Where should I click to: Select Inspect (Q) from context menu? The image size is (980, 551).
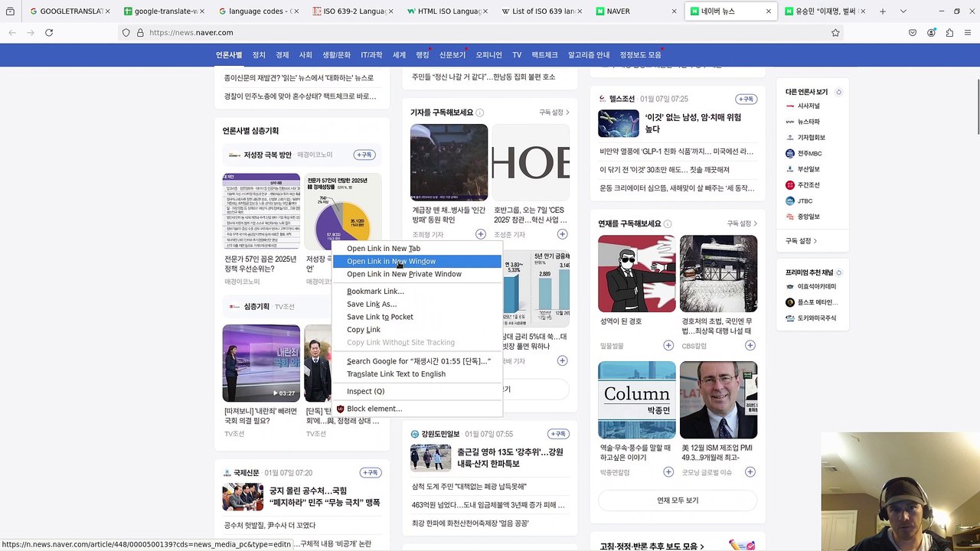pos(417,392)
